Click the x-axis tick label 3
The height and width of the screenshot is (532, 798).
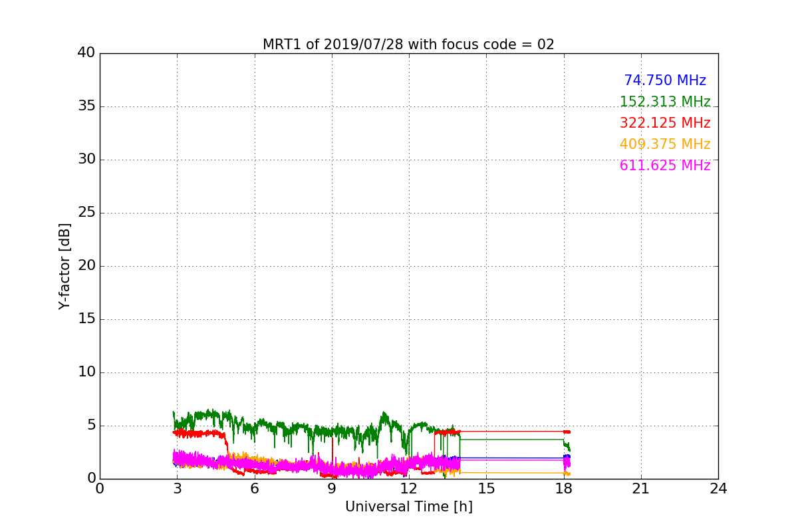177,489
